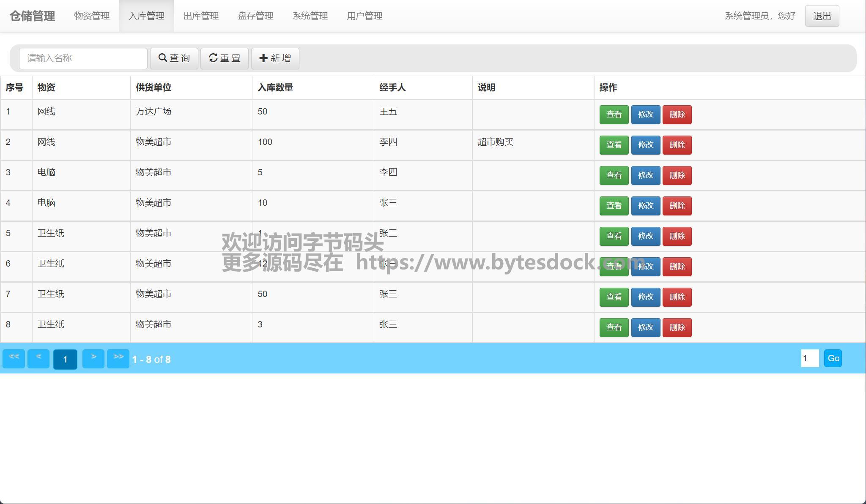Open the 物资管理 menu
Image resolution: width=866 pixels, height=504 pixels.
pos(92,16)
